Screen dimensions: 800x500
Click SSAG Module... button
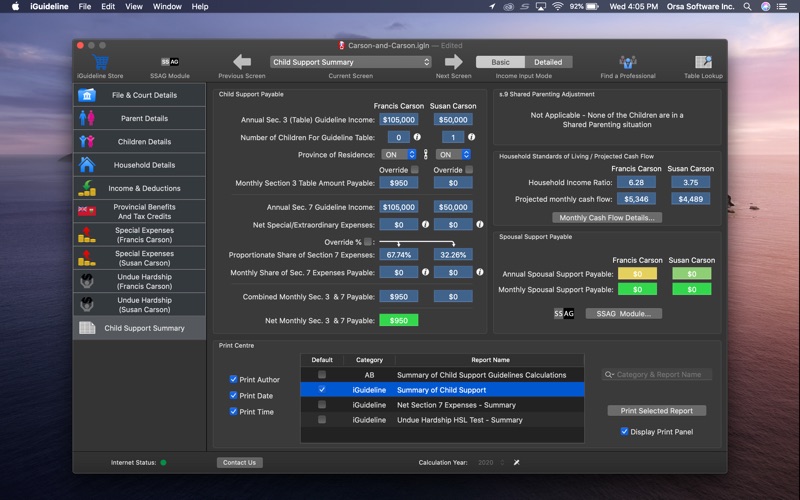pyautogui.click(x=623, y=313)
